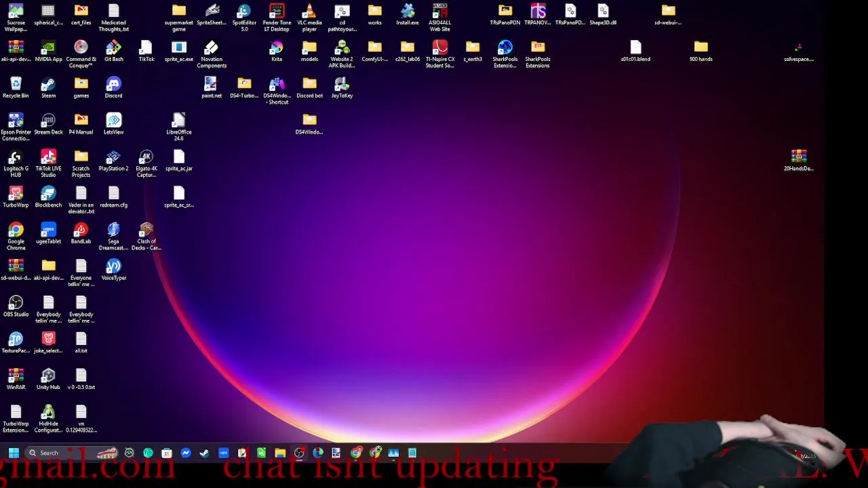Open the Recycle Bin desktop icon
Viewport: 868px width, 488px height.
point(16,87)
